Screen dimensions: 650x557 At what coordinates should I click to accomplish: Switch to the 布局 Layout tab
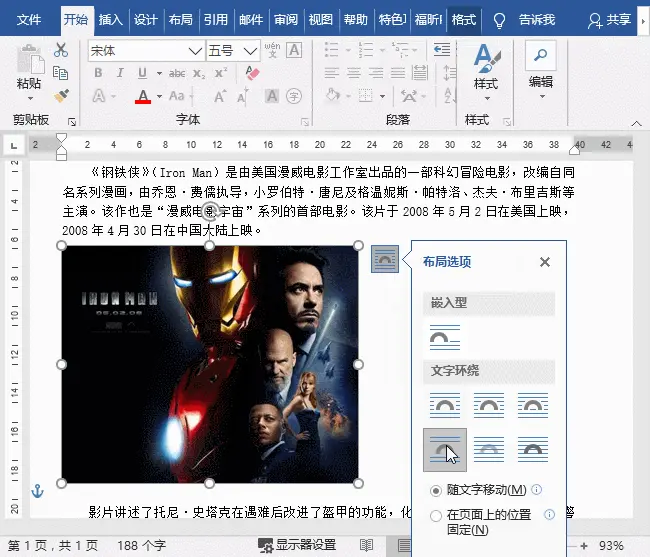(180, 19)
